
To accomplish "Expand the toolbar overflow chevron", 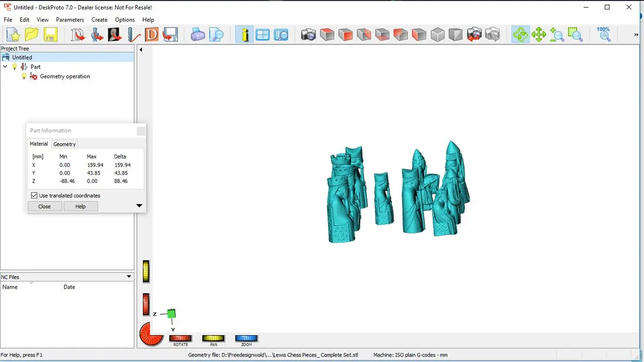I will pyautogui.click(x=636, y=35).
